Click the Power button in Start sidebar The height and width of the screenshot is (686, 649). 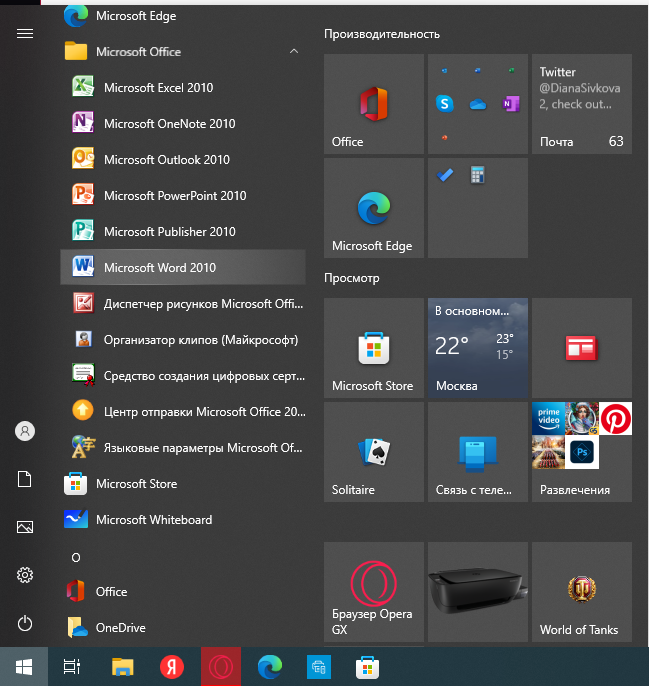pos(25,623)
